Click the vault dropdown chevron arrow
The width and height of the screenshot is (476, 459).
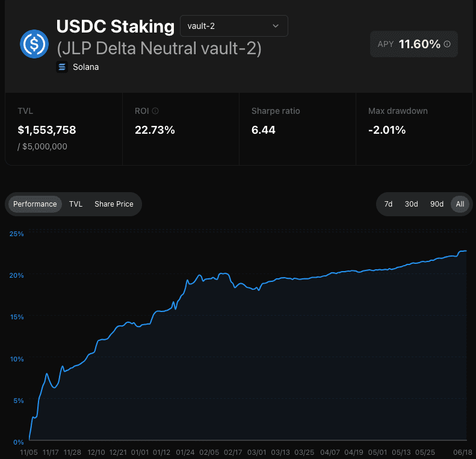coord(276,26)
